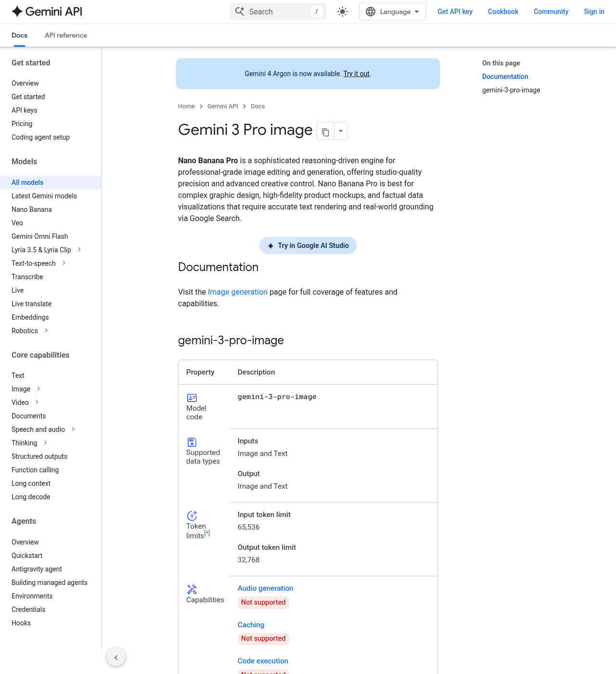The width and height of the screenshot is (616, 674).
Task: Expand the Text-to-speech sidebar item
Action: (x=64, y=263)
